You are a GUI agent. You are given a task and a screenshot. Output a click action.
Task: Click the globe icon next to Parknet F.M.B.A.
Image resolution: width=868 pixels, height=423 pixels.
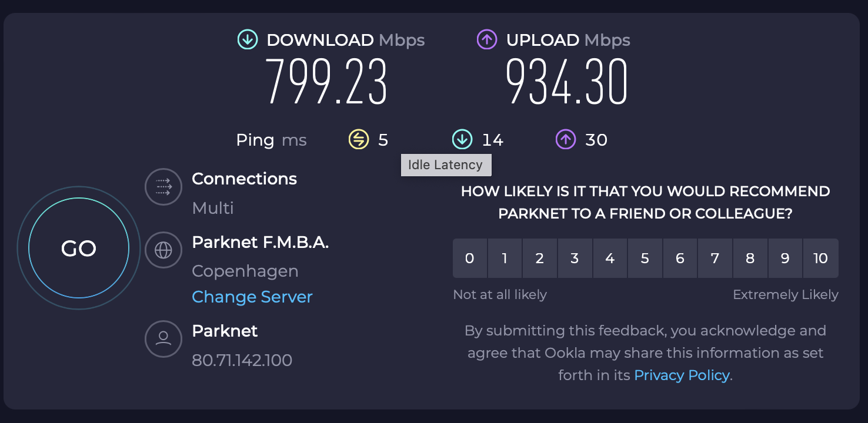(163, 250)
